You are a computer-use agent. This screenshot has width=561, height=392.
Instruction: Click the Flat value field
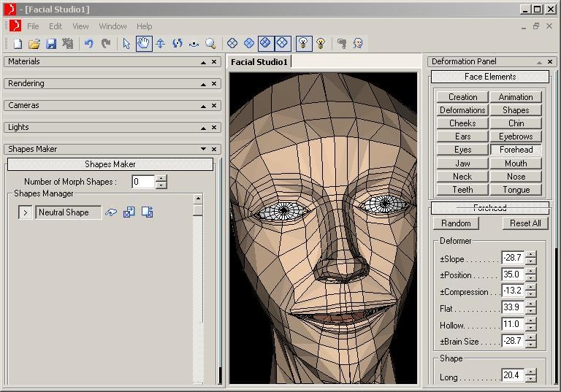[x=513, y=307]
